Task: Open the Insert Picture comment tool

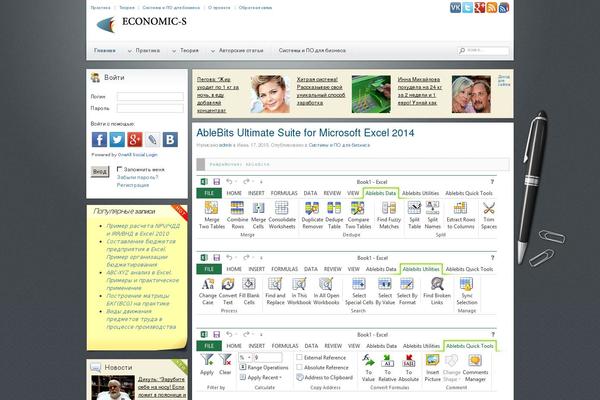Action: [432, 367]
